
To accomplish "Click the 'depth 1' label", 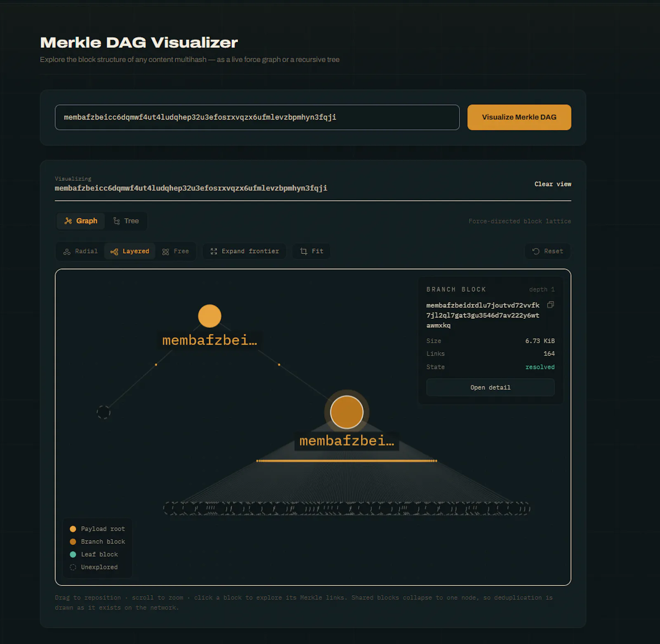I will click(542, 289).
